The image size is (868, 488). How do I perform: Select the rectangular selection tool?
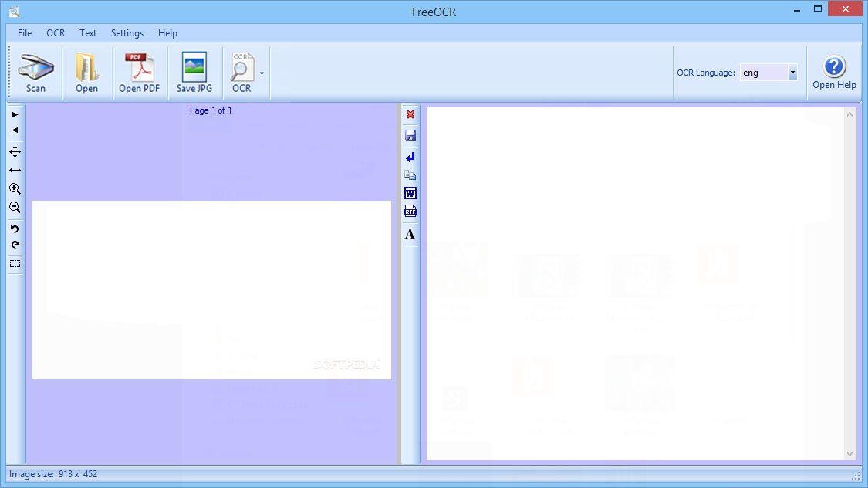15,264
